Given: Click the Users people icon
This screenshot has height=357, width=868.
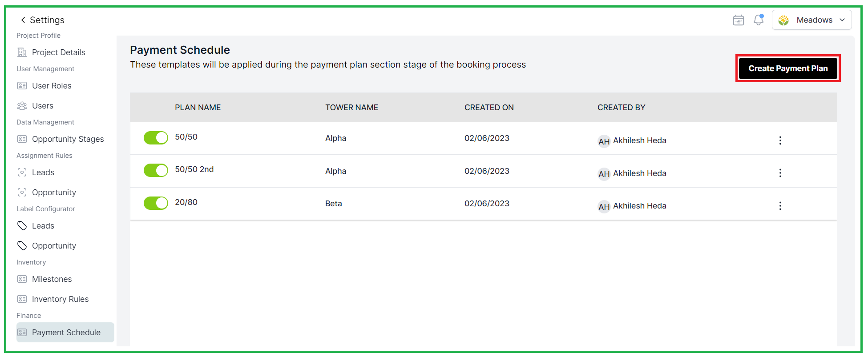Looking at the screenshot, I should pyautogui.click(x=22, y=106).
